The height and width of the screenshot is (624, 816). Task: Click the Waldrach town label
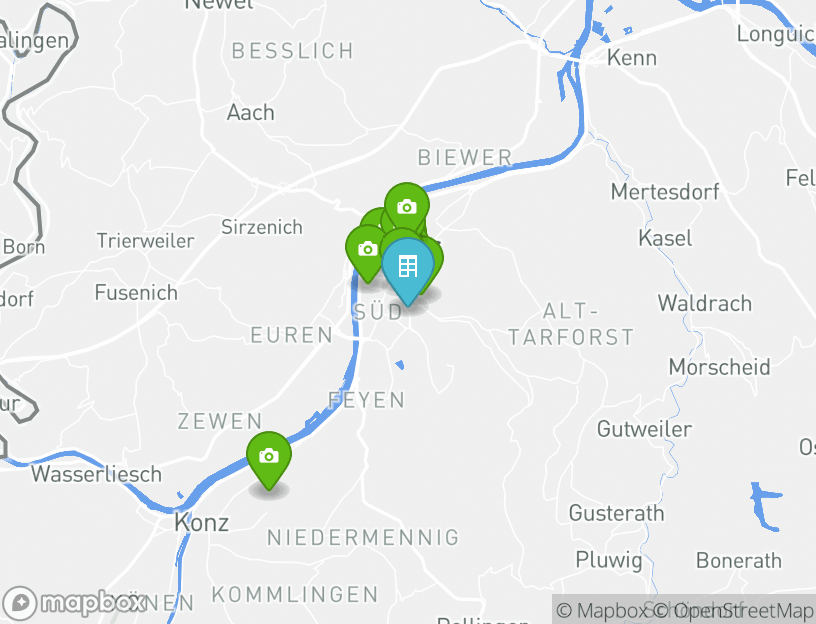point(705,303)
